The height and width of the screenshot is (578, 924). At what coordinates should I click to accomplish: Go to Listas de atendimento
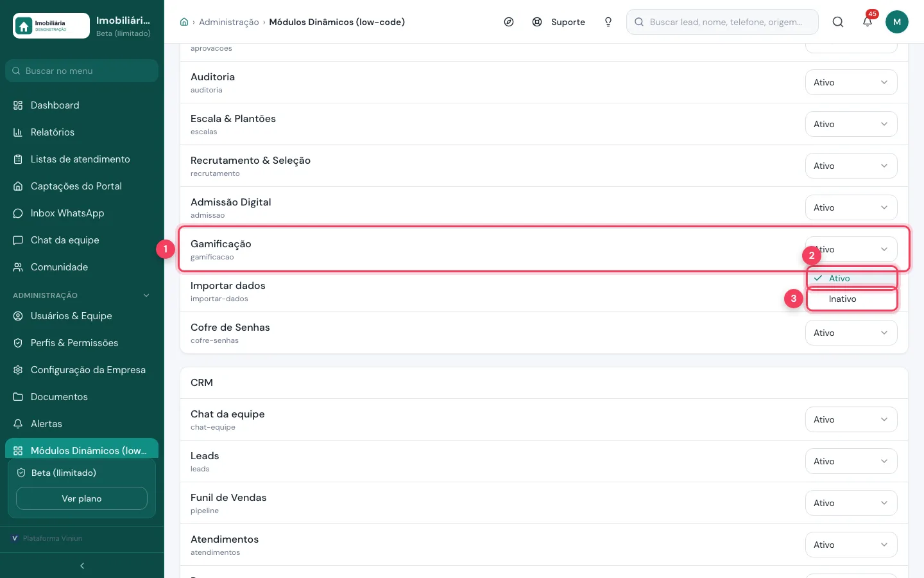(81, 159)
